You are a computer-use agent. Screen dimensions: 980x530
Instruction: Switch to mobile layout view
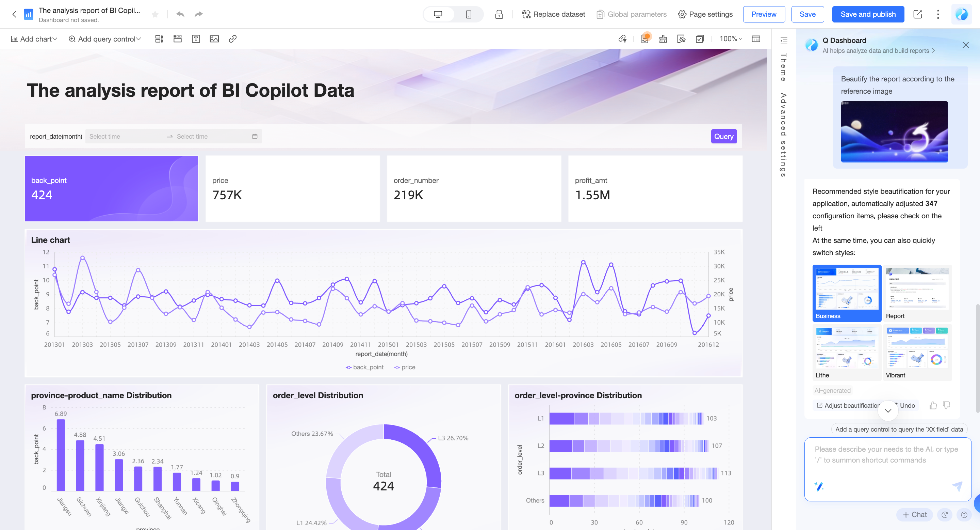468,14
